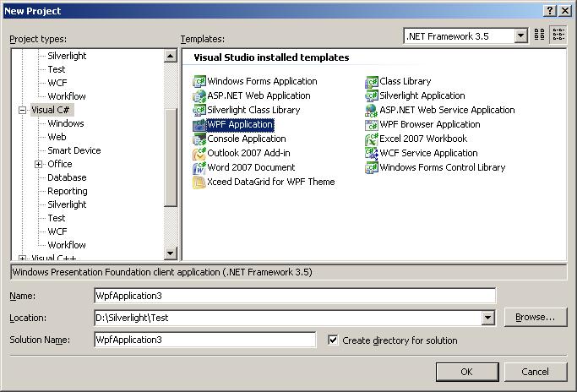This screenshot has height=392, width=577.
Task: Select the Visual C# project type label
Action: pos(51,110)
